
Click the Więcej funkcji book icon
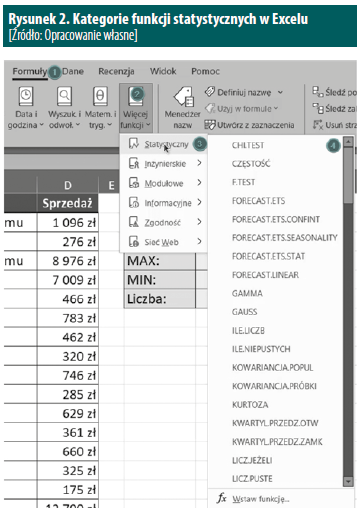[x=136, y=96]
